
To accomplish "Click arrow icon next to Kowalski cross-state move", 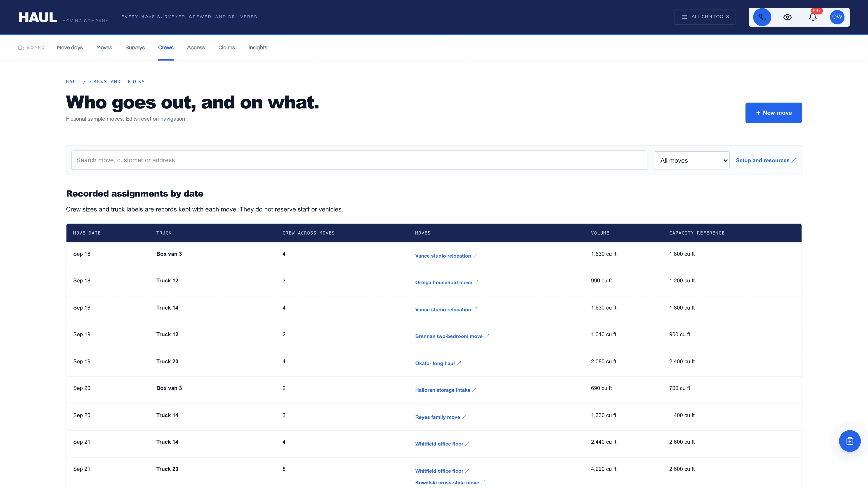I will (483, 483).
